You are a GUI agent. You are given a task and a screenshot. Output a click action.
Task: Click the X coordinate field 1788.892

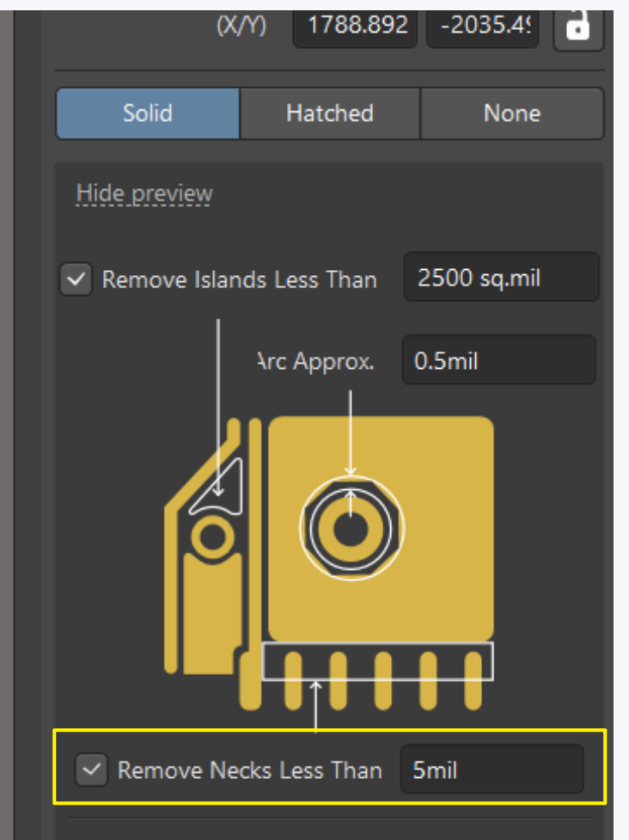click(x=355, y=26)
